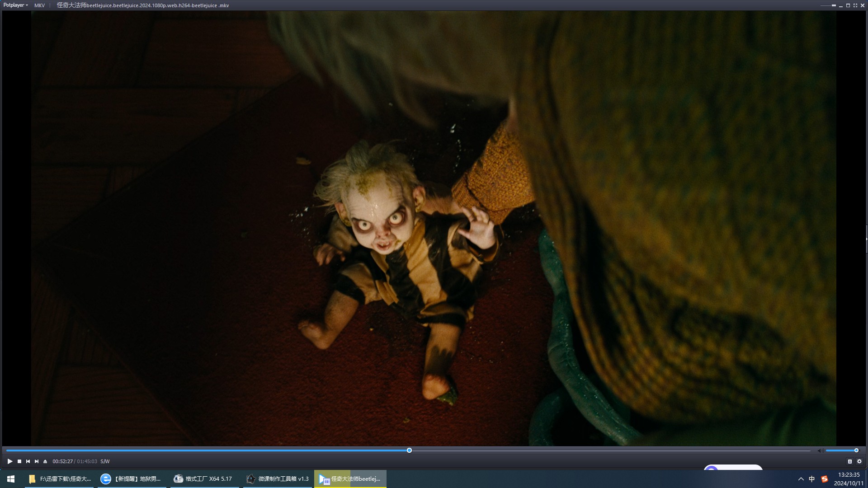Toggle S/W decoder mode label
This screenshot has height=488, width=868.
click(x=105, y=461)
